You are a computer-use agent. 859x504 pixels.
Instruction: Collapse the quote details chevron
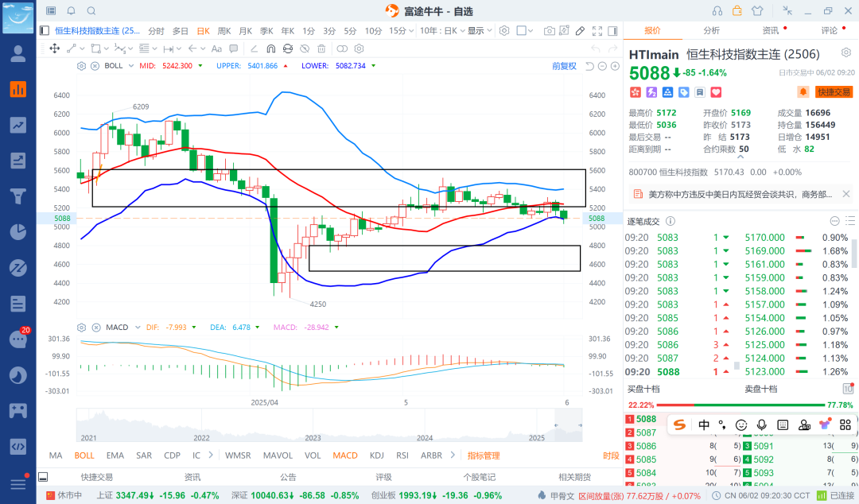[740, 157]
